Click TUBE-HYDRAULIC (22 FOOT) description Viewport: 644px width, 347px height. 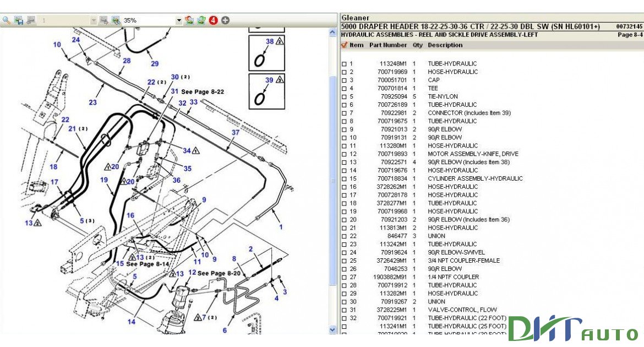click(x=467, y=318)
